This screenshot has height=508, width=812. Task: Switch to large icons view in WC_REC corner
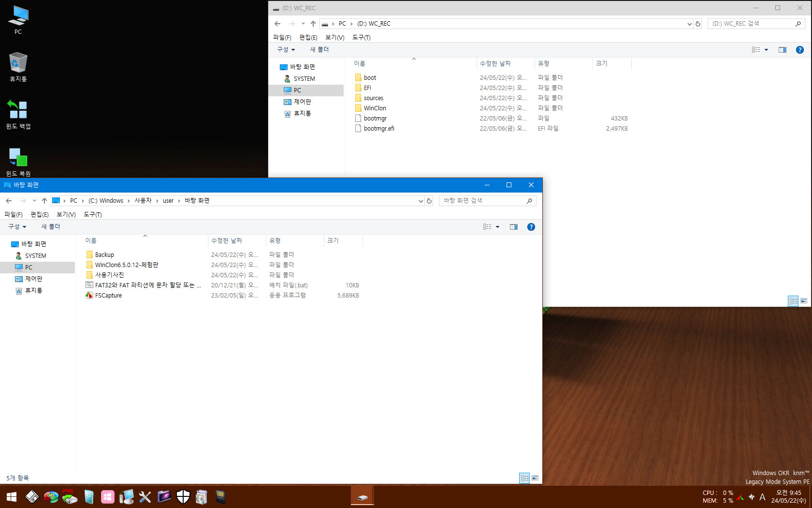tap(804, 301)
